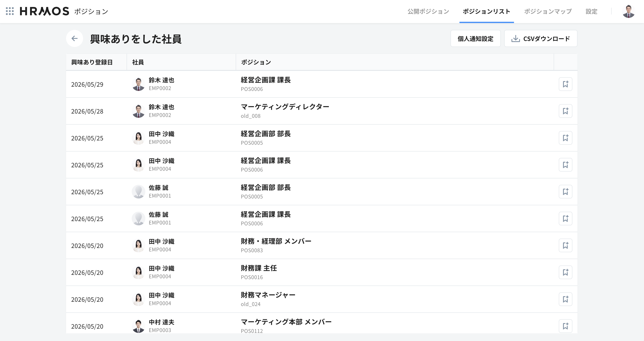Image resolution: width=644 pixels, height=341 pixels.
Task: Open the 財務・経理部 メンバー position title
Action: (x=276, y=241)
